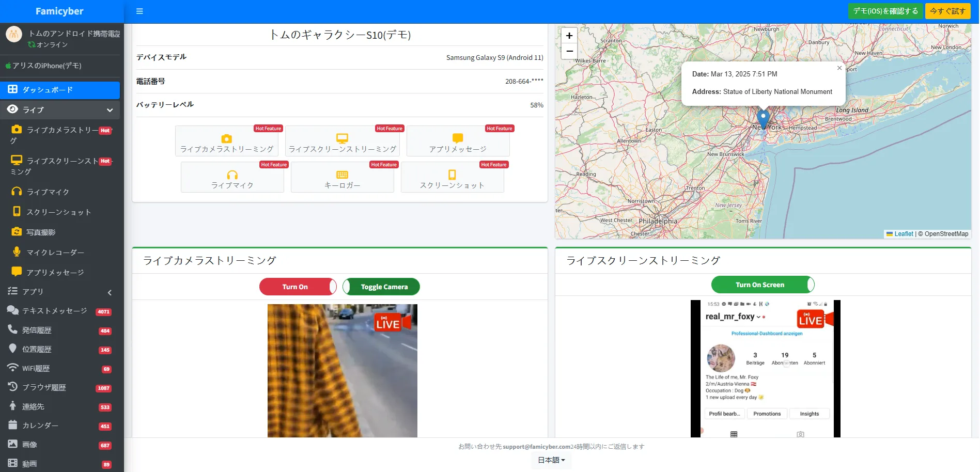Click the アプリメッセージ chat icon in sidebar
The width and height of the screenshot is (980, 472).
(x=17, y=272)
